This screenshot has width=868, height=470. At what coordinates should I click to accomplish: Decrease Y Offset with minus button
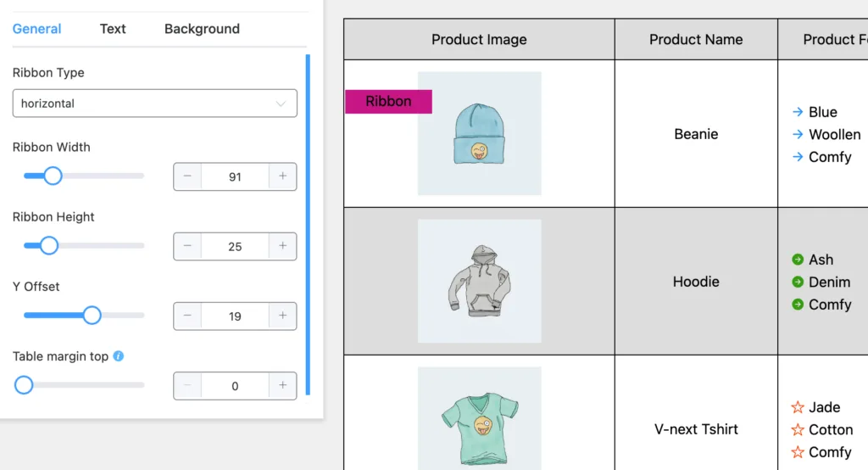[x=187, y=316]
